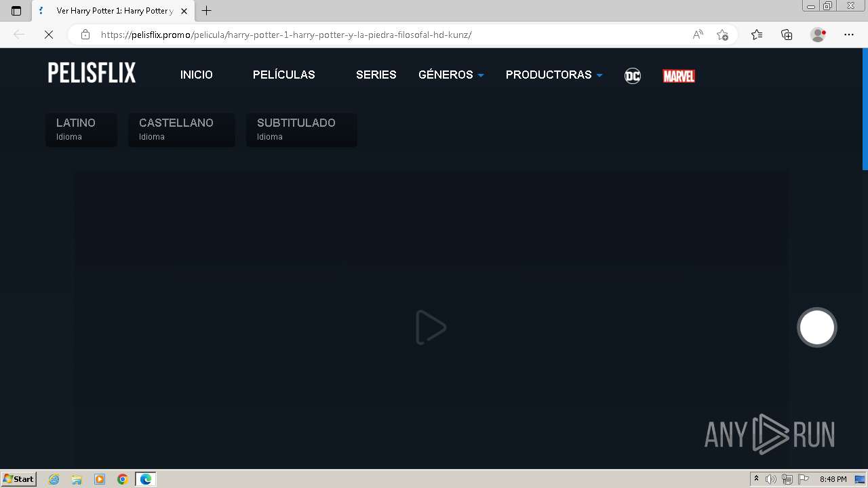Image resolution: width=868 pixels, height=488 pixels.
Task: Click the Show desktop tray button
Action: point(860,479)
